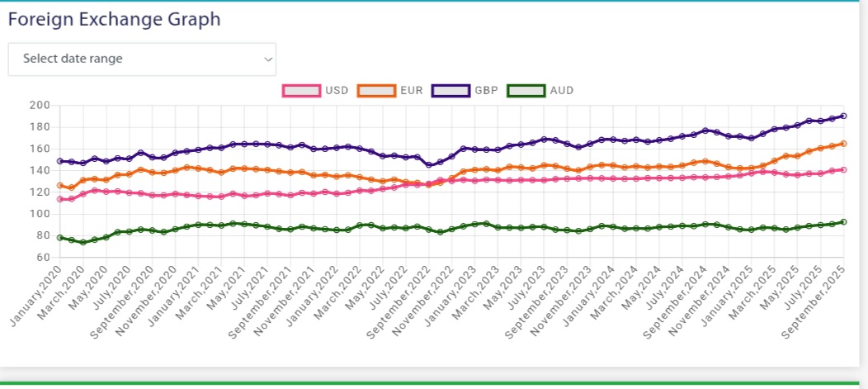Select the first AUD data point, January 2020

coord(60,238)
